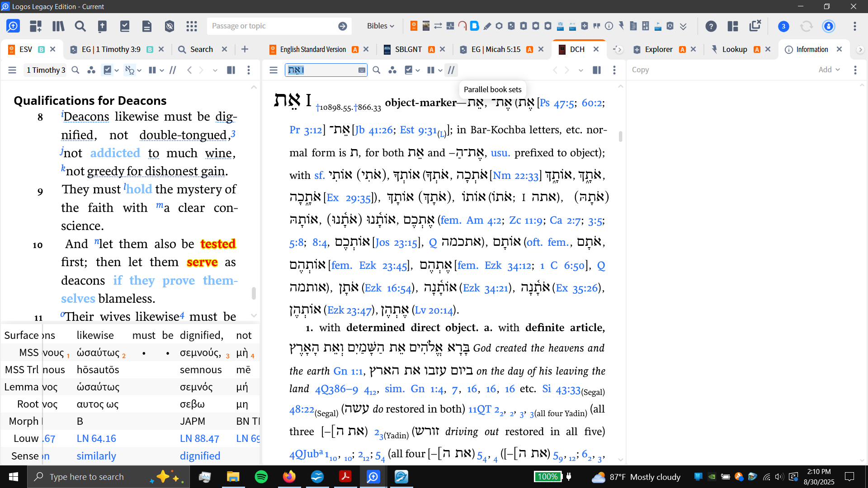Screen dimensions: 868x488
Task: Open the DCH panel visual filters icon
Action: pyautogui.click(x=392, y=70)
